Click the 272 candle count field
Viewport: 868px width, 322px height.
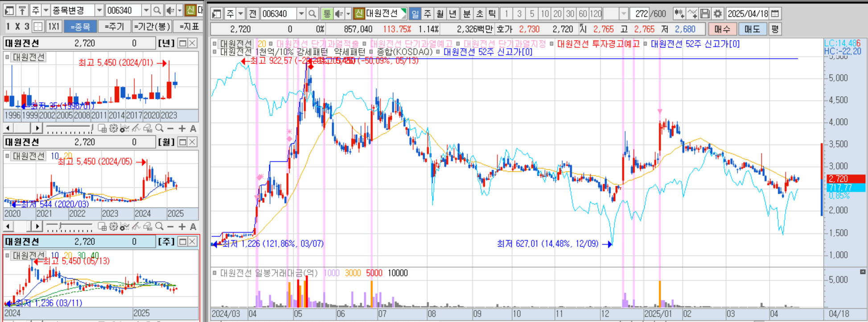[640, 14]
